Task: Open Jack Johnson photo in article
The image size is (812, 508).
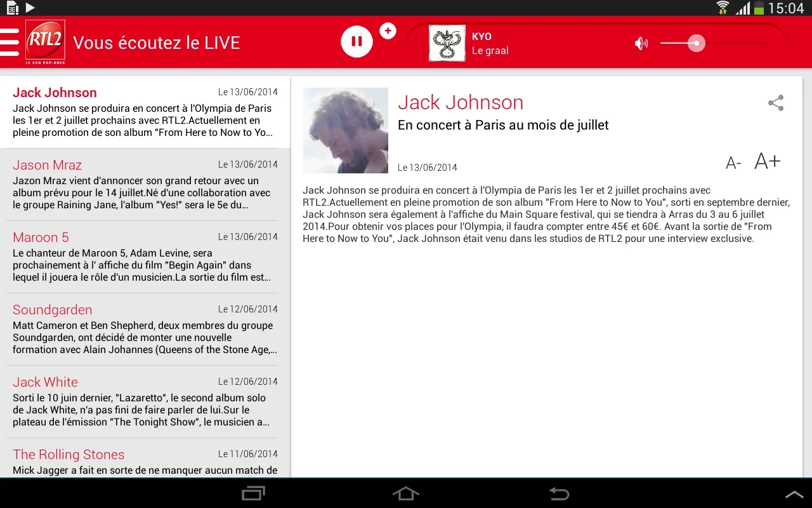Action: 346,130
